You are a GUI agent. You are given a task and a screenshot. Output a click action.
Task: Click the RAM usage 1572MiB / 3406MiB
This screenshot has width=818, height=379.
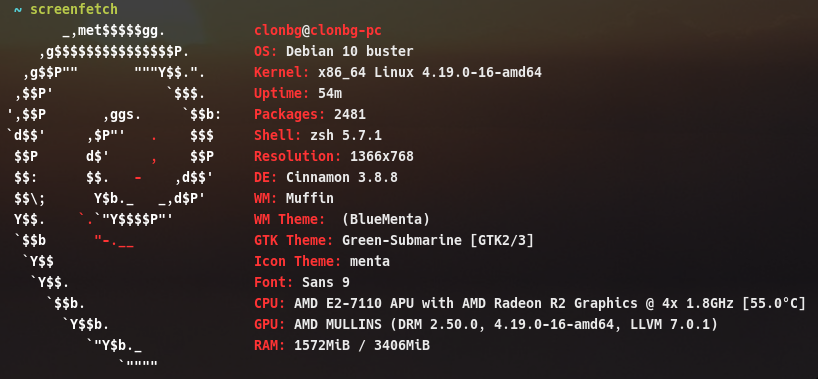(362, 345)
